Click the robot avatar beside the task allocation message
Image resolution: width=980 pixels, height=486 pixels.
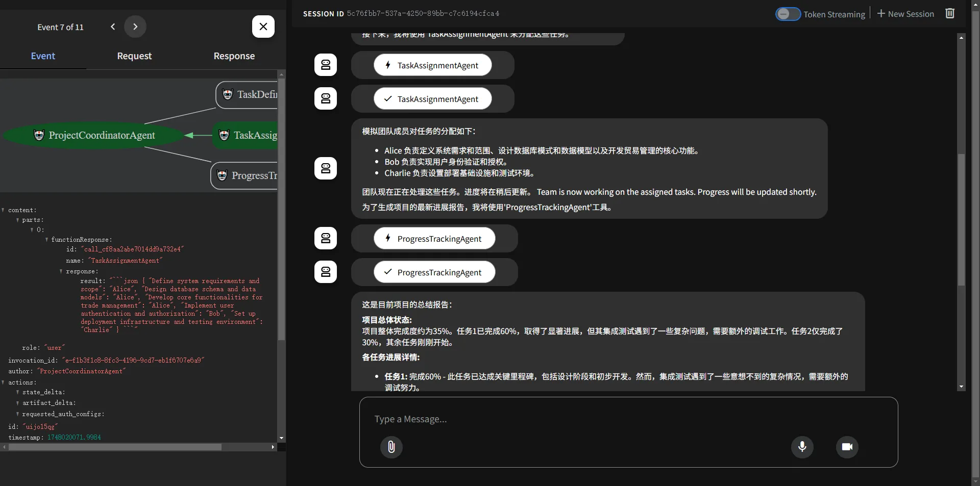pos(326,168)
